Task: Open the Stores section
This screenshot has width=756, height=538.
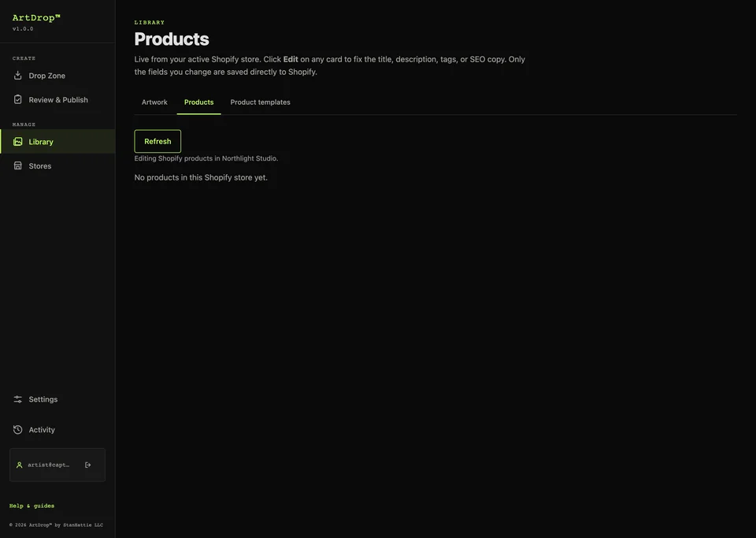Action: coord(57,165)
